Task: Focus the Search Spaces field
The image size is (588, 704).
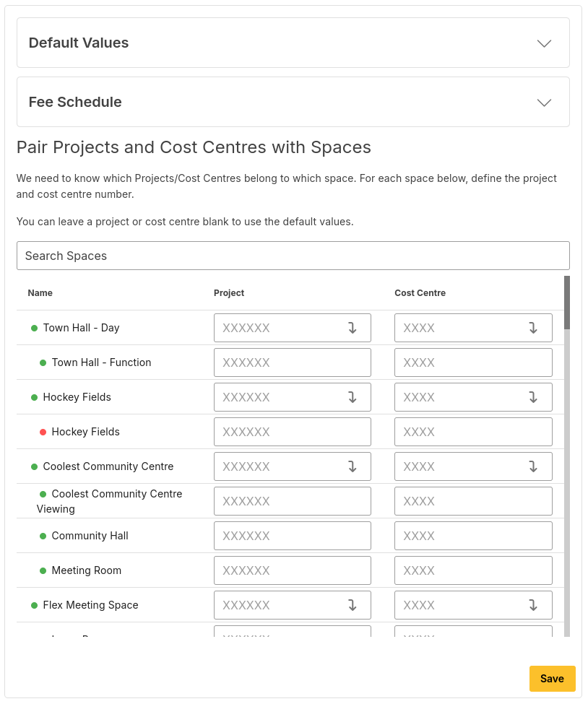Action: point(293,256)
